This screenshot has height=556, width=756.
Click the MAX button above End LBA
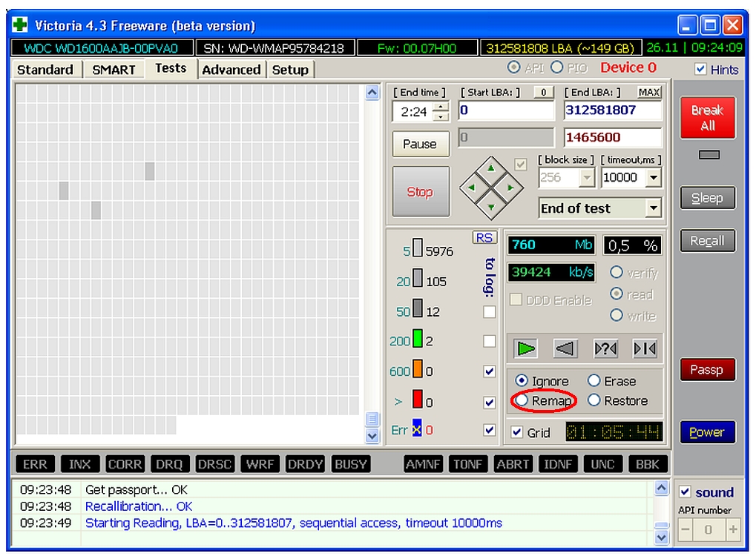(649, 92)
